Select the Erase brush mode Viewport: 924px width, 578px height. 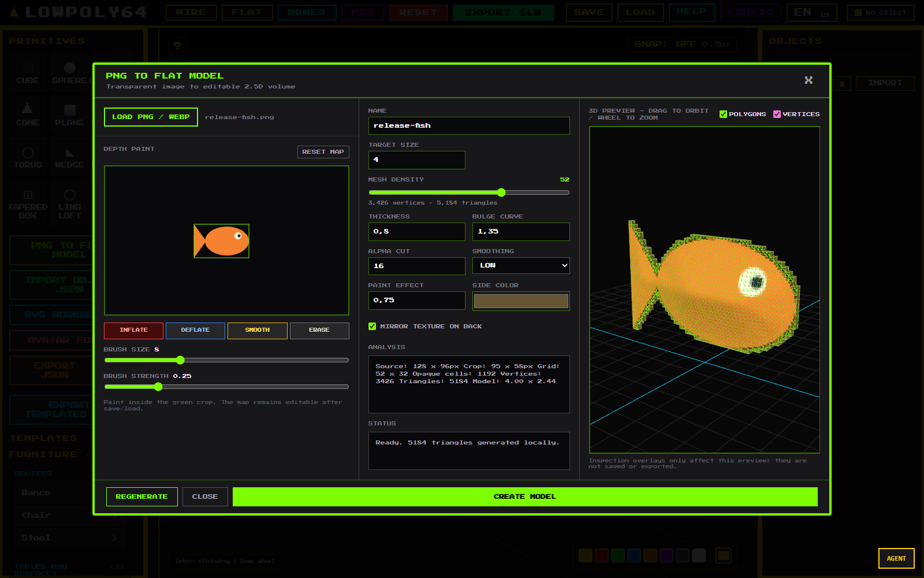point(319,330)
